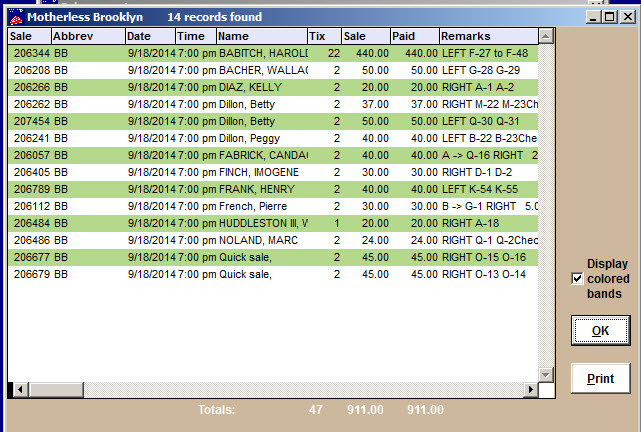Click the name FRANK, HENRY

point(257,190)
